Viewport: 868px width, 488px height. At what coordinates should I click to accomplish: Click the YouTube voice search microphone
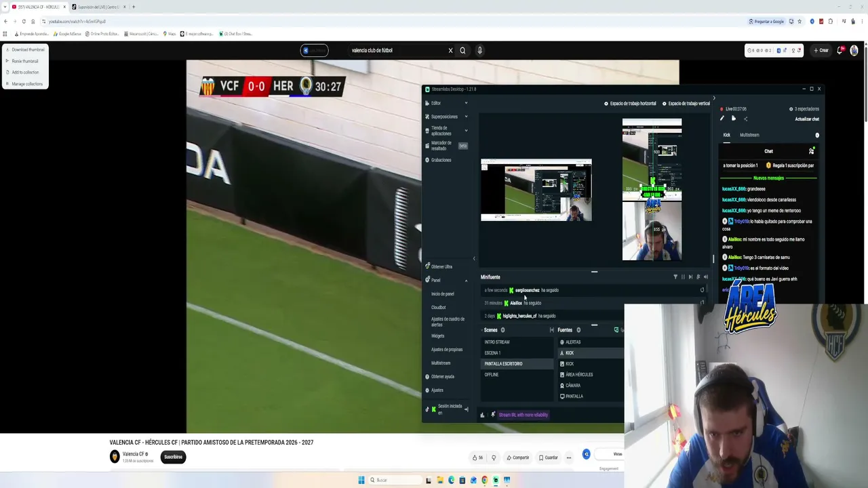click(x=479, y=50)
